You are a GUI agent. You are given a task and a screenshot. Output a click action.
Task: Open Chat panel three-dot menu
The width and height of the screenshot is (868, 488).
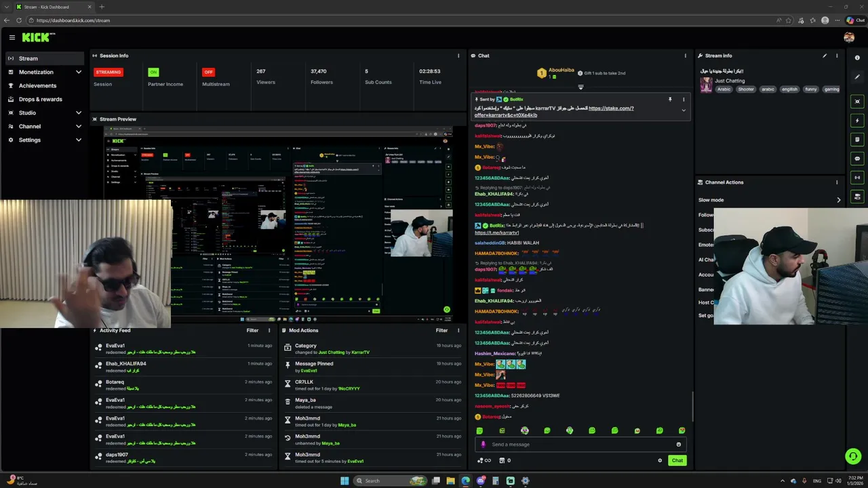pos(685,56)
